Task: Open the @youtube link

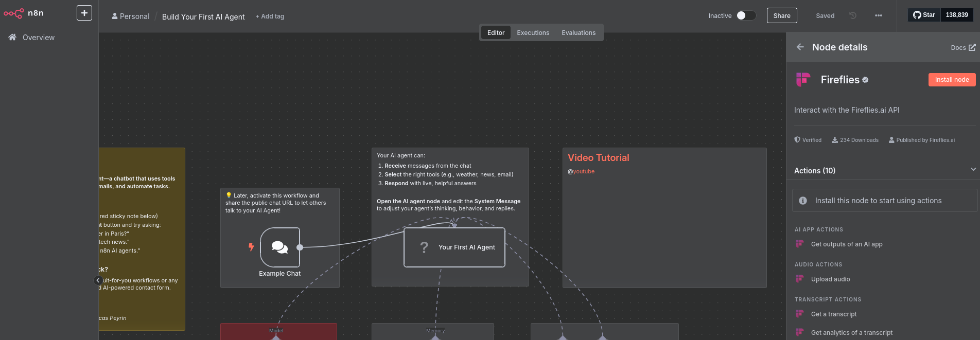Action: point(581,171)
